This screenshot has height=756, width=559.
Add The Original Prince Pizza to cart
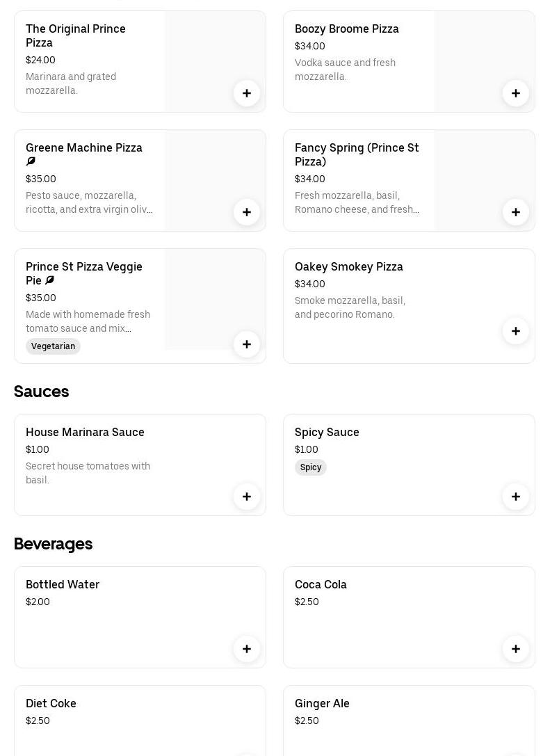pyautogui.click(x=247, y=93)
